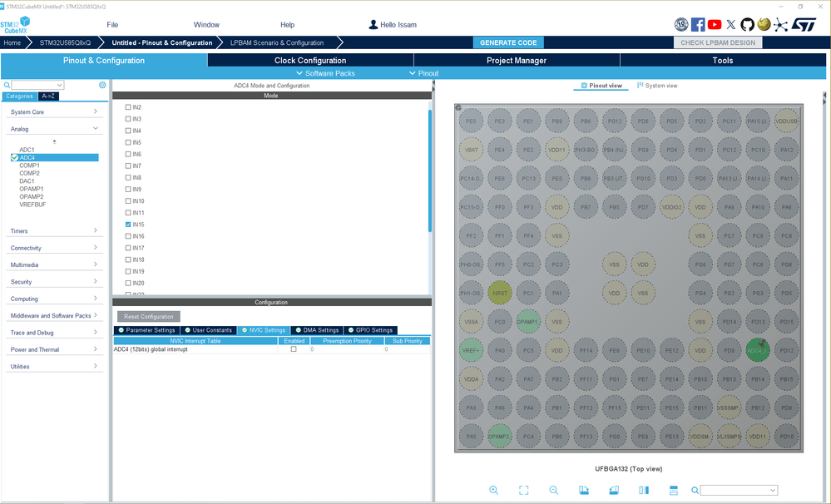Fit the chip view to screen
The image size is (831, 504).
(523, 490)
